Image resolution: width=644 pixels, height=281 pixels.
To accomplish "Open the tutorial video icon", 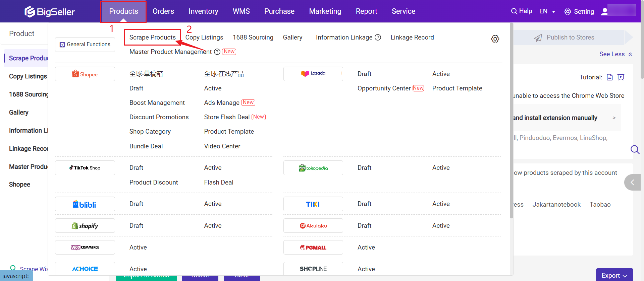I will click(621, 77).
